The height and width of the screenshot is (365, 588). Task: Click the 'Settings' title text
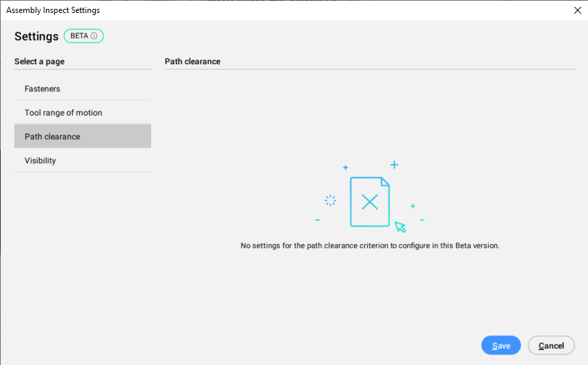(36, 36)
